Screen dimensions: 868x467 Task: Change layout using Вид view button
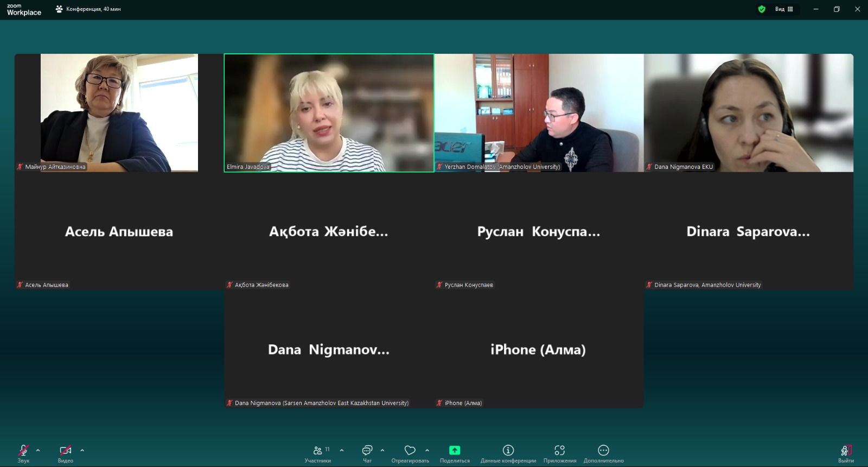784,9
